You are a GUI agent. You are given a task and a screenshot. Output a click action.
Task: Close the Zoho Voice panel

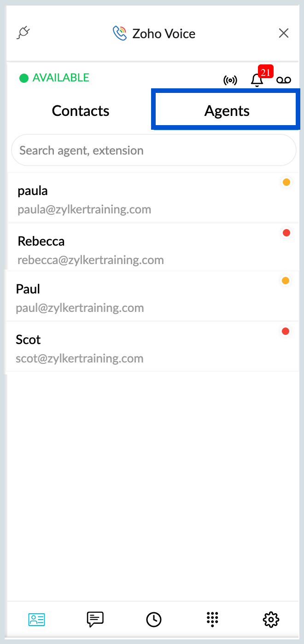point(284,33)
